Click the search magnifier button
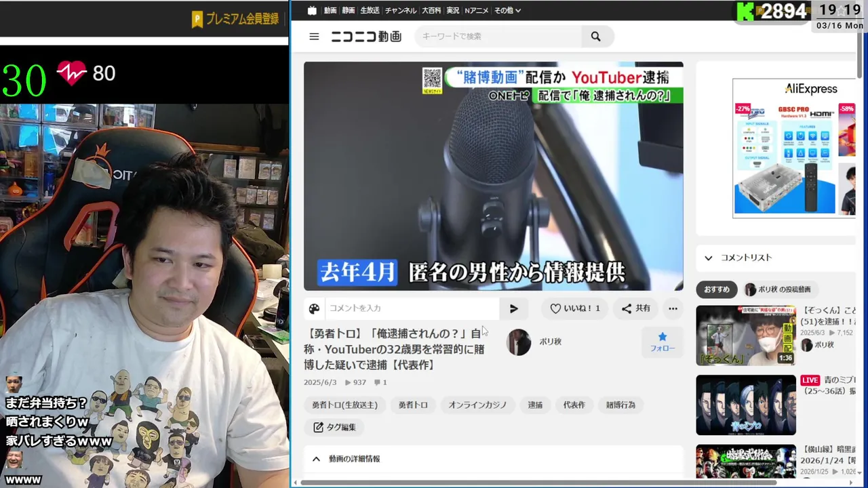Image resolution: width=868 pixels, height=488 pixels. point(595,37)
